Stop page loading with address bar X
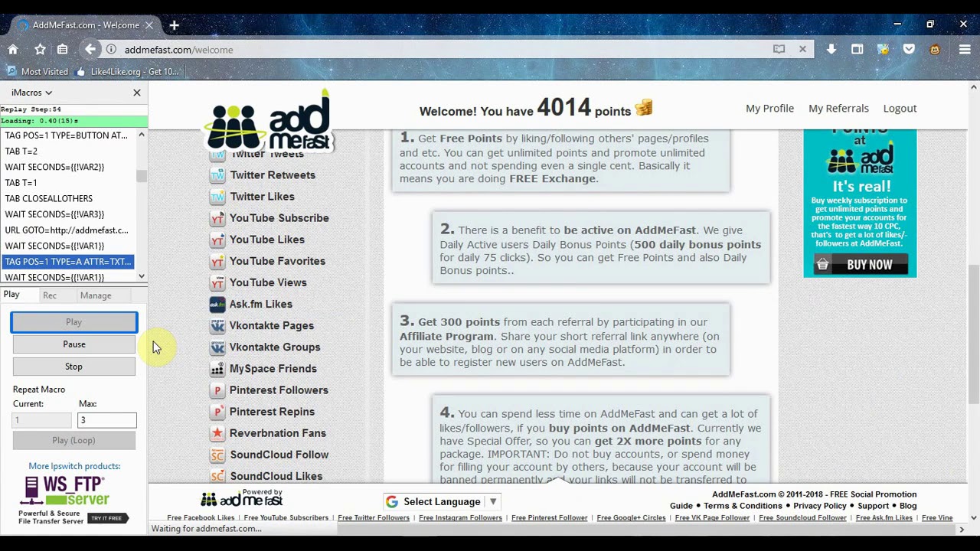980x551 pixels. click(802, 49)
